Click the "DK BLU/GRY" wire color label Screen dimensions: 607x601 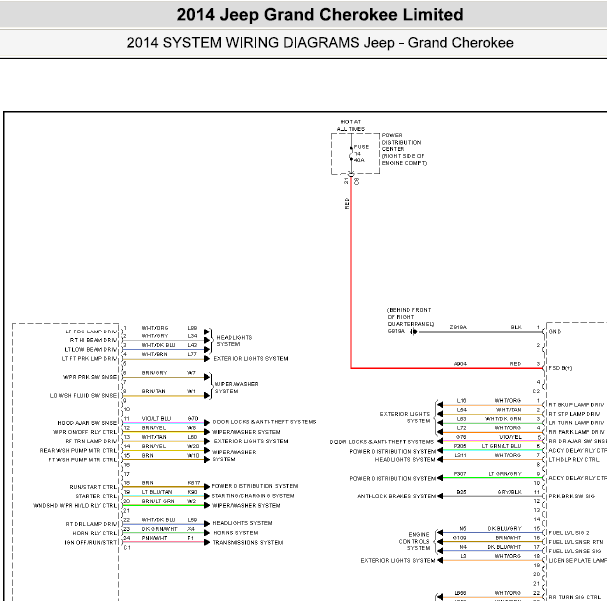504,529
